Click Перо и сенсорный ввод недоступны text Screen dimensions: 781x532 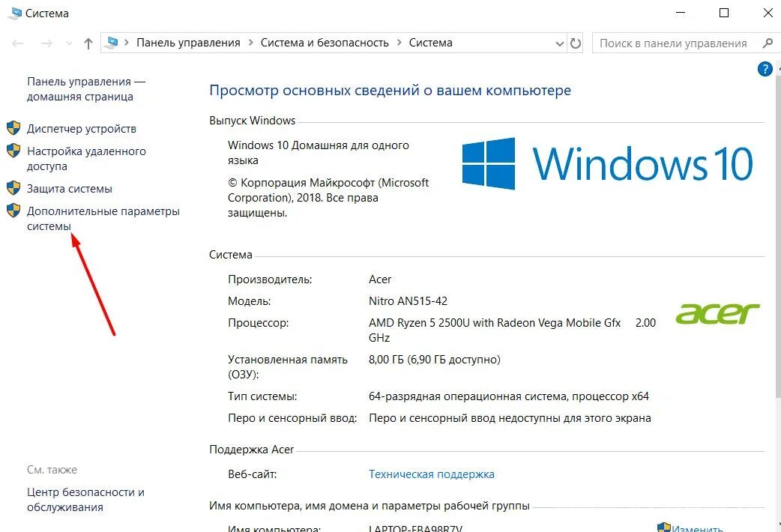(x=510, y=418)
